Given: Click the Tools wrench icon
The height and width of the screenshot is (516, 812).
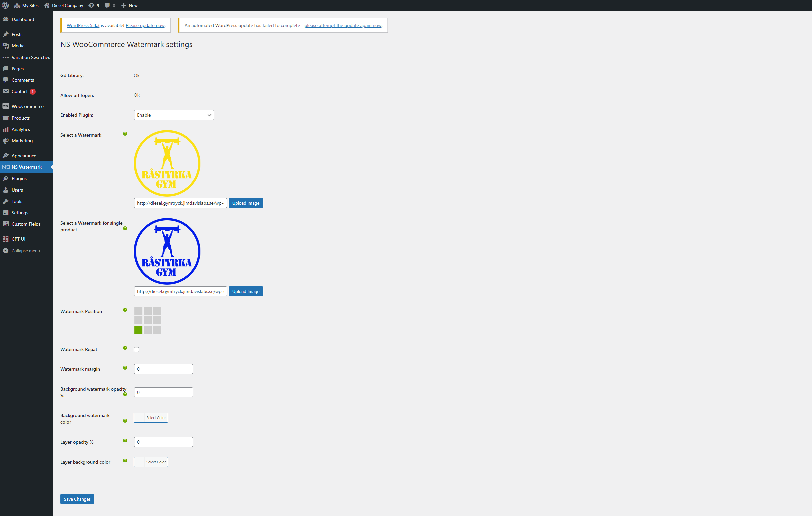Looking at the screenshot, I should pyautogui.click(x=6, y=202).
